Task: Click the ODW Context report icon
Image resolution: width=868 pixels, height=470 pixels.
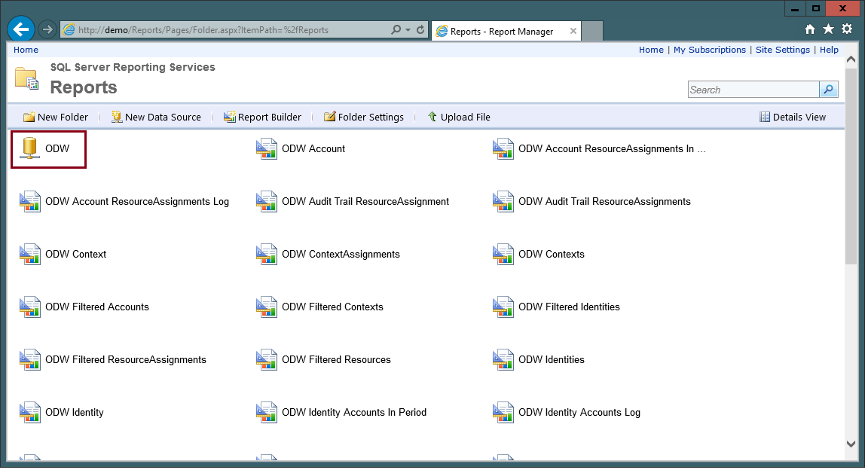Action: (30, 254)
